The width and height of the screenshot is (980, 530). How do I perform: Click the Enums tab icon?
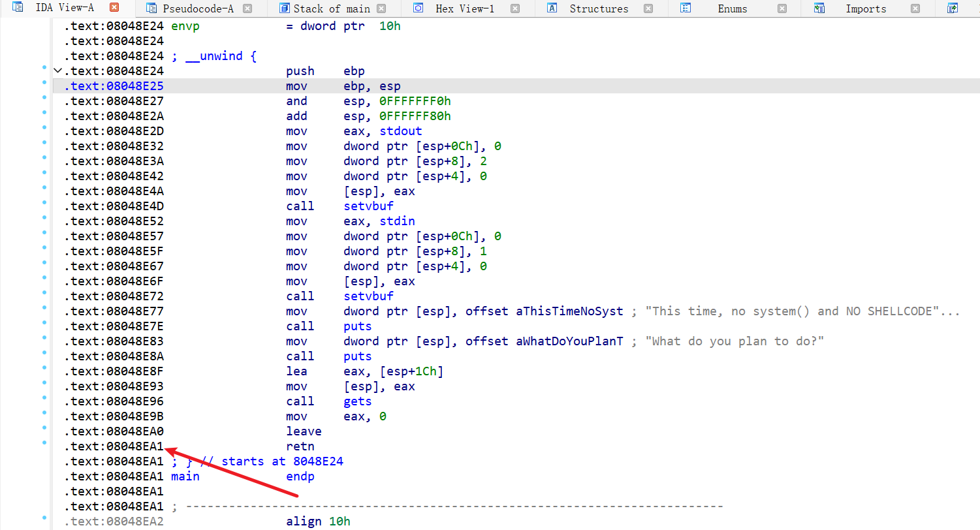coord(686,8)
